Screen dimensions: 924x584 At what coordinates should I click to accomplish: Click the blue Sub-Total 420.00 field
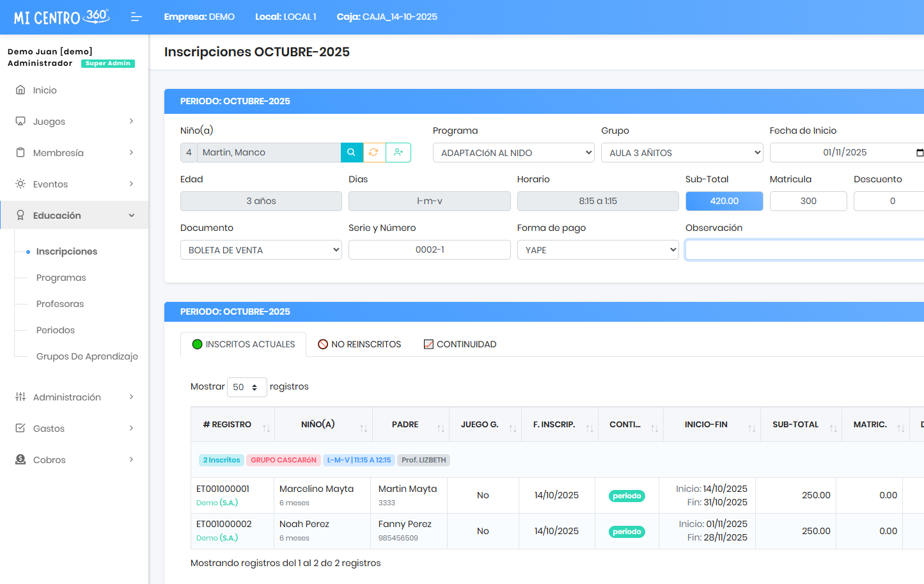tap(724, 201)
